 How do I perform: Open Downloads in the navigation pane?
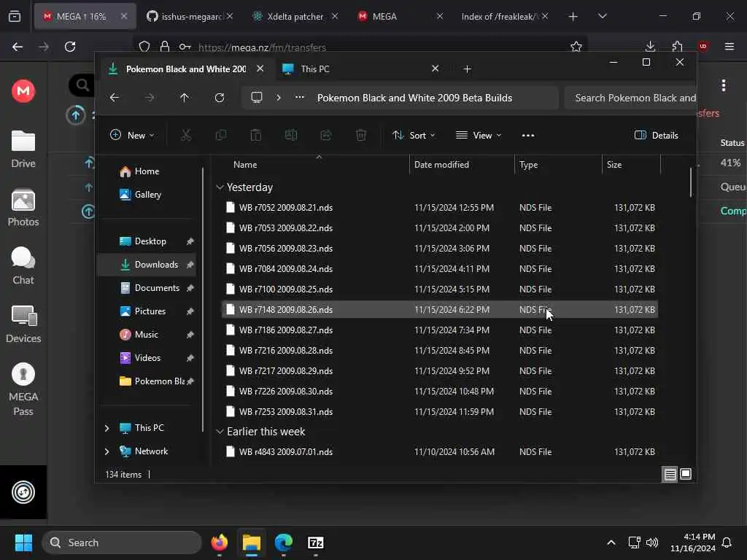click(147, 265)
